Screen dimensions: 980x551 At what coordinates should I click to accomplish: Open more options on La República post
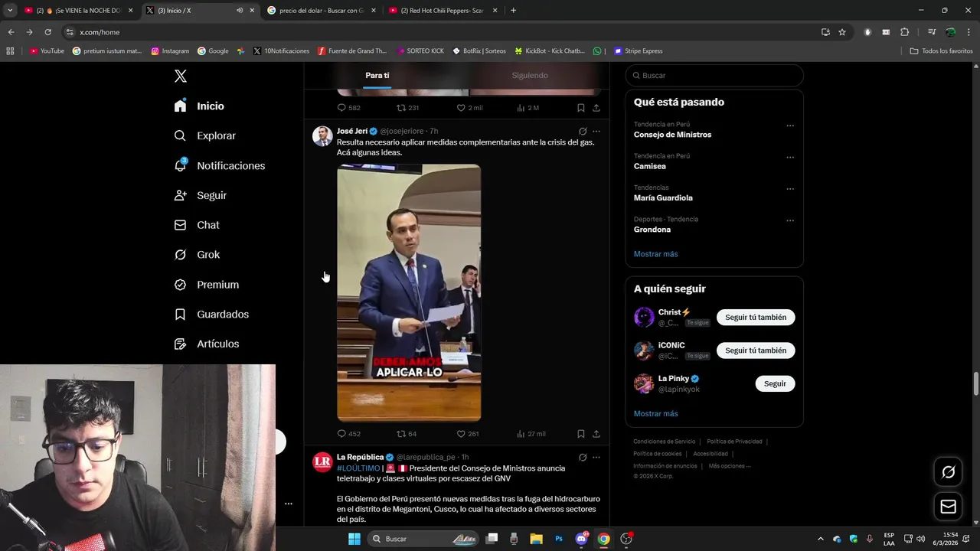pyautogui.click(x=596, y=458)
